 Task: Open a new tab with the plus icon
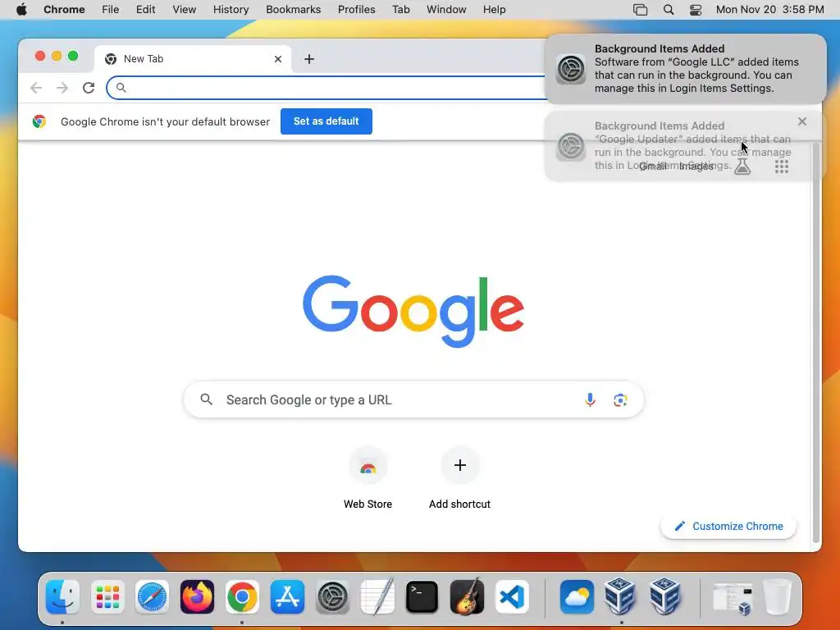309,59
